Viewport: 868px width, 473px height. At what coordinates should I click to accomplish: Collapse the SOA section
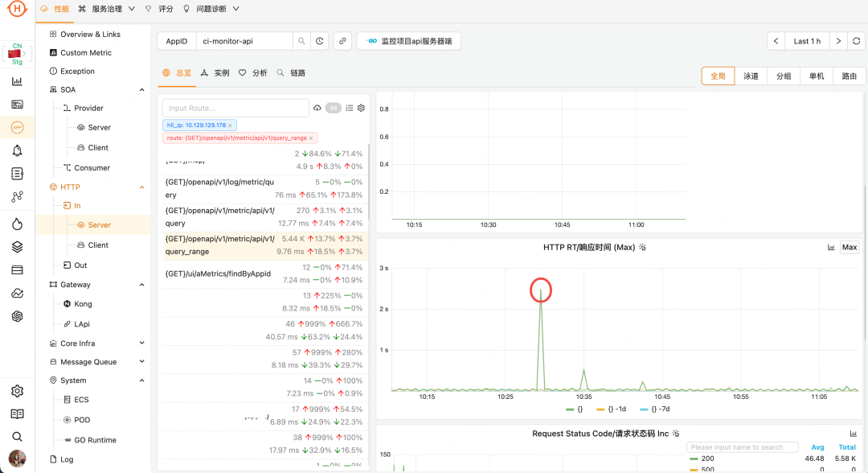(141, 90)
